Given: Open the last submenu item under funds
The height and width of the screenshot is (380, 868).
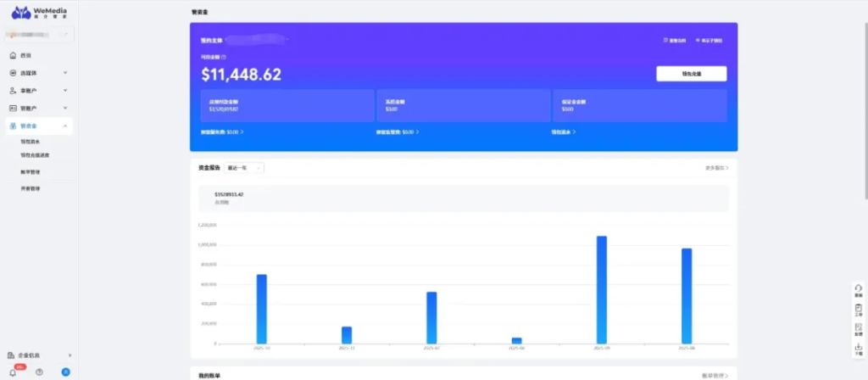Looking at the screenshot, I should point(30,188).
